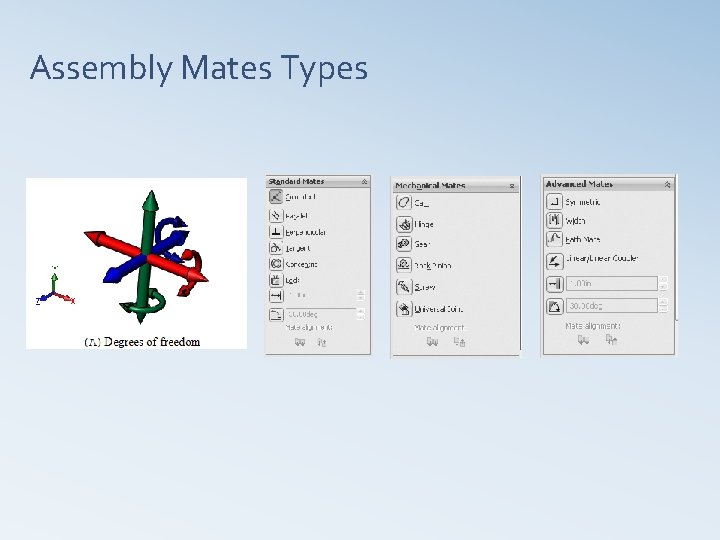
Task: Select the Universal Joint mate icon
Action: click(x=404, y=309)
